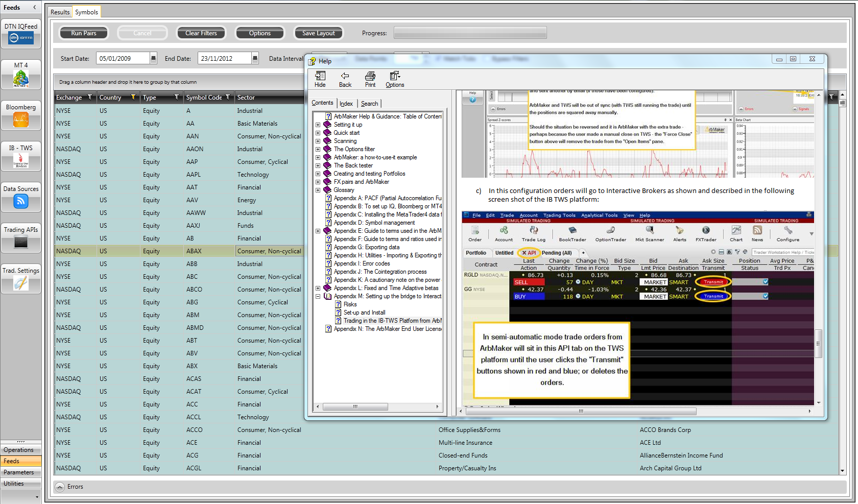Open Appendix G: Exporting data page
This screenshot has height=504, width=858.
point(367,247)
